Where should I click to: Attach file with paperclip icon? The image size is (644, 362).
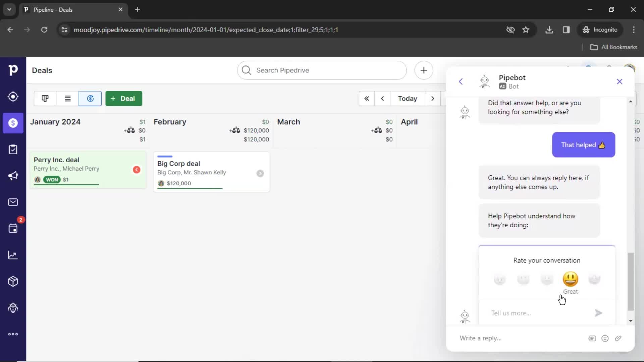[618, 339]
